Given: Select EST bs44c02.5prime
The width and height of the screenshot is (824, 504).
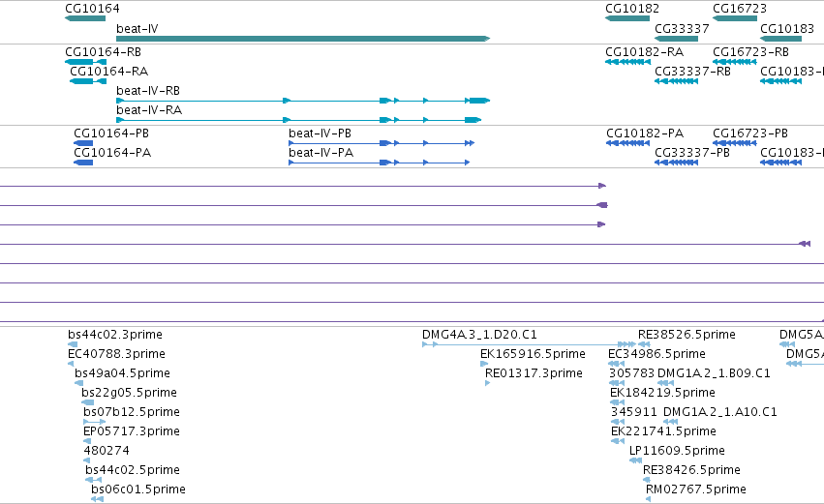Looking at the screenshot, I should point(94,480).
